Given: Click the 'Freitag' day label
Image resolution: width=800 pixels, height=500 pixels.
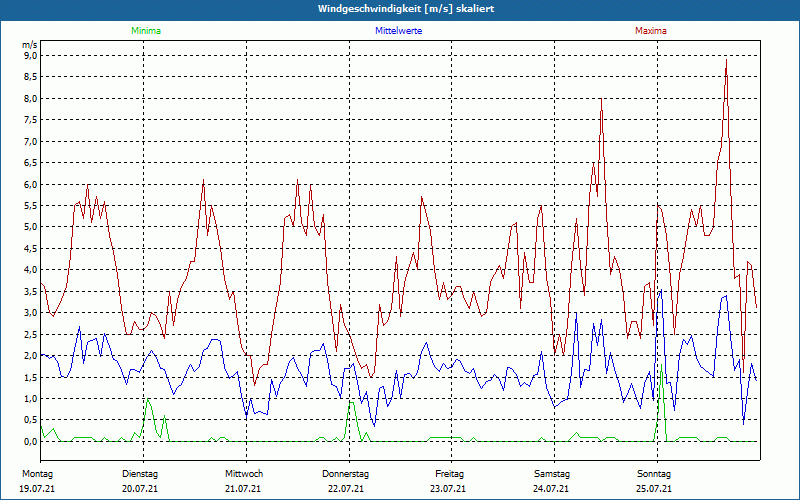Looking at the screenshot, I should coord(449,474).
